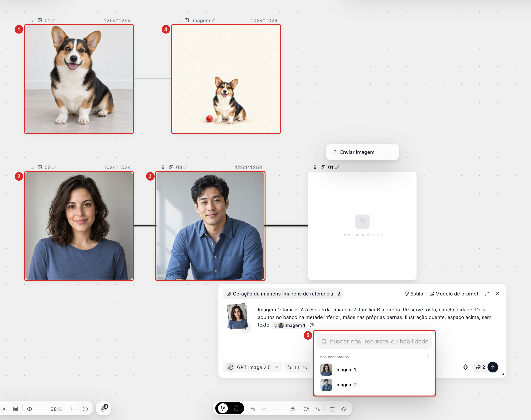Click node title '03'

179,167
